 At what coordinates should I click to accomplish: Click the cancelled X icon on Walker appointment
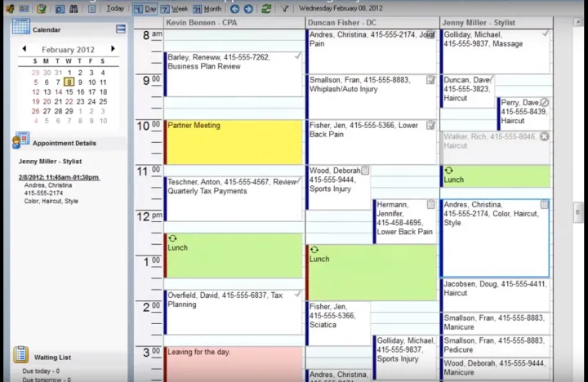(545, 136)
